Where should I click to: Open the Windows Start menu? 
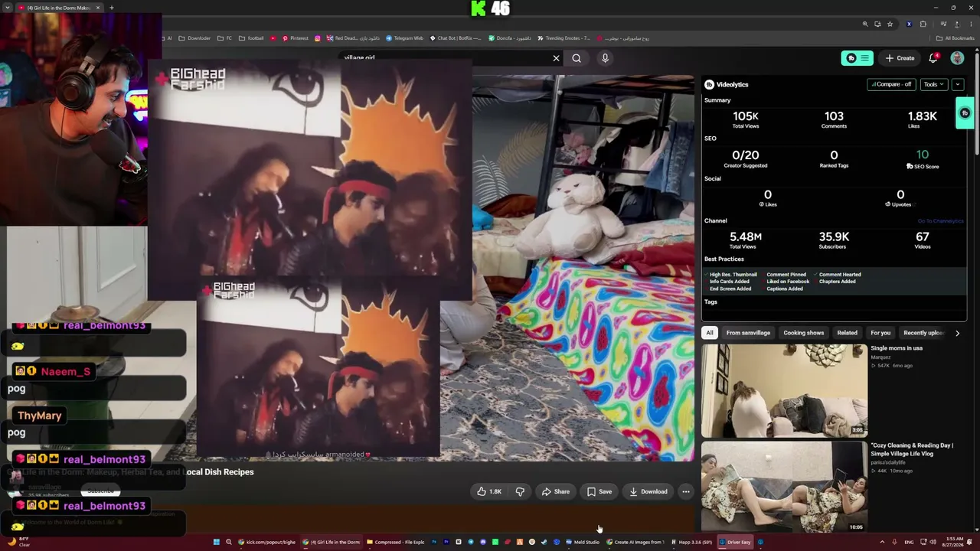216,542
